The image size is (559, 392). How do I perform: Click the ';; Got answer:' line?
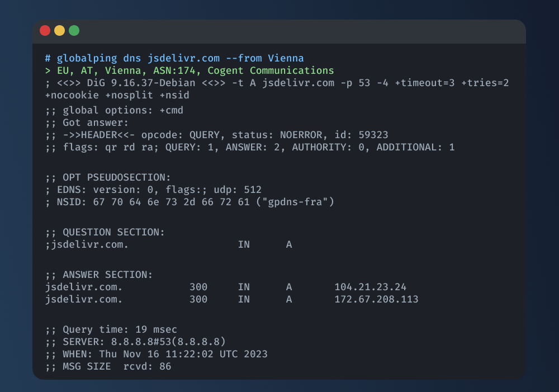click(x=87, y=122)
